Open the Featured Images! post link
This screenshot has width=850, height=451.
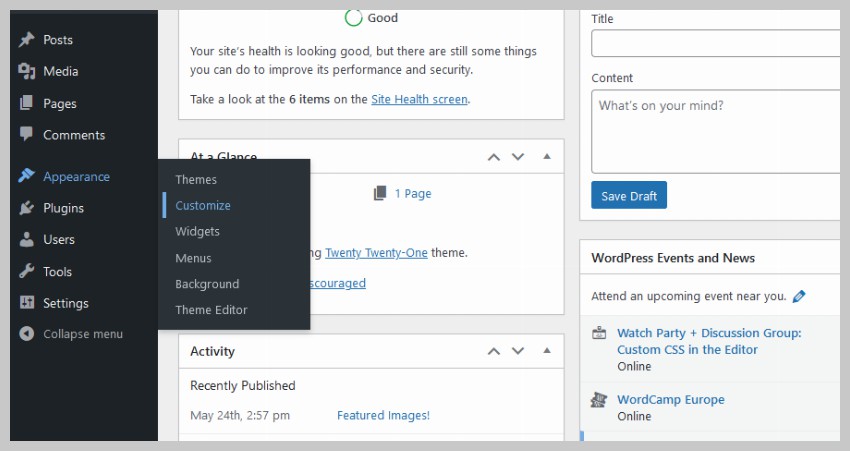click(x=383, y=415)
